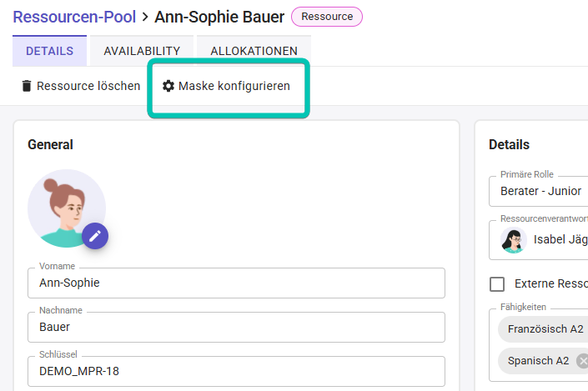
Task: Click the gear icon for Maske konfigurieren
Action: 168,86
